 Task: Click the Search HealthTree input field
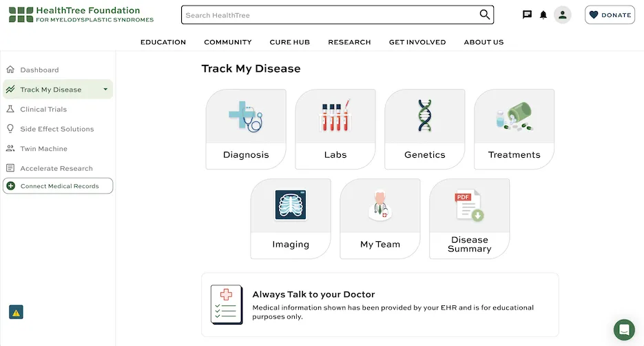[329, 15]
